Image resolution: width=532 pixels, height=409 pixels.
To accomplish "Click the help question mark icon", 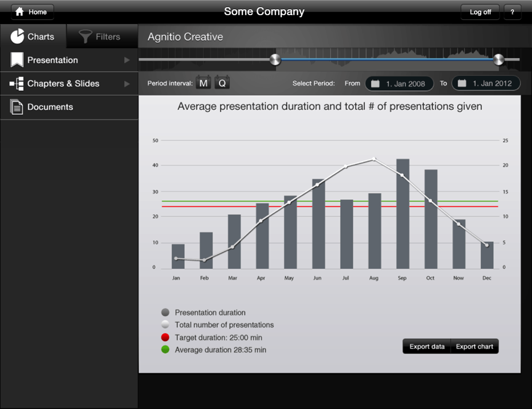I will (x=512, y=12).
